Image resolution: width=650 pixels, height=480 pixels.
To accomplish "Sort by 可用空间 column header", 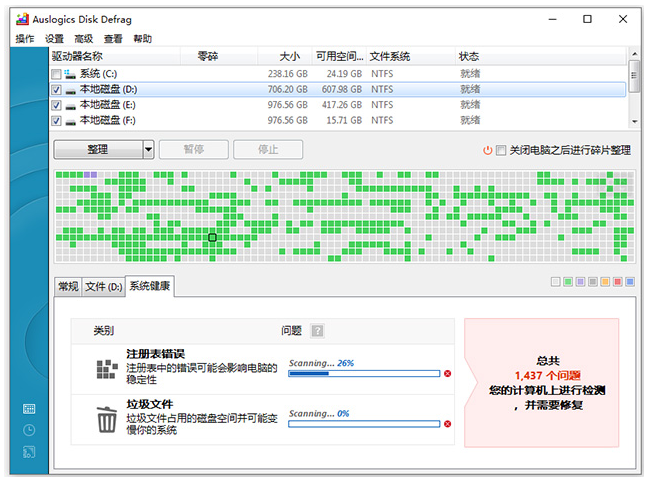I will coord(339,56).
